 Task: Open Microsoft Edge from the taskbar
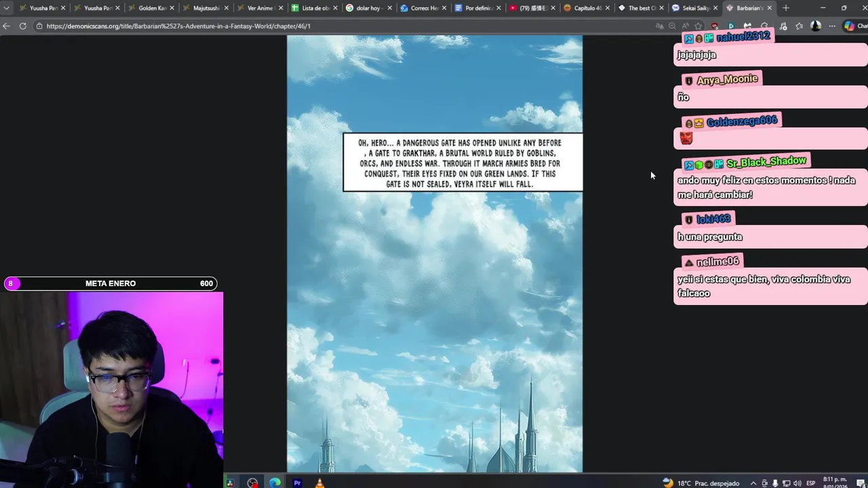pos(275,483)
